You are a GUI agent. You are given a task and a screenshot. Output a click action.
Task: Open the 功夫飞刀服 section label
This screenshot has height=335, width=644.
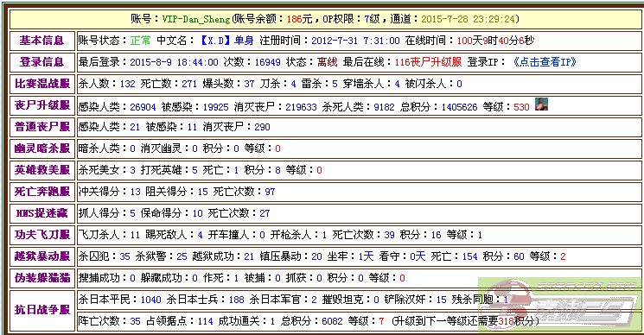[x=41, y=235]
